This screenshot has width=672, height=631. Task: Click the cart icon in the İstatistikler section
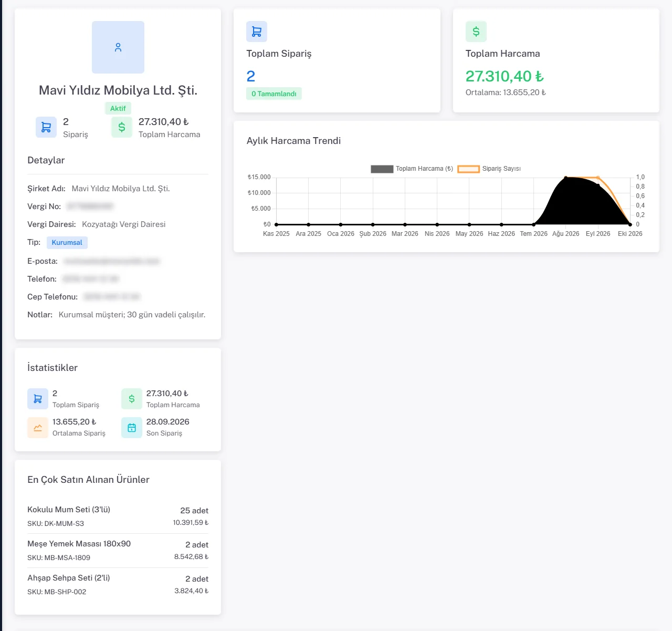click(38, 399)
